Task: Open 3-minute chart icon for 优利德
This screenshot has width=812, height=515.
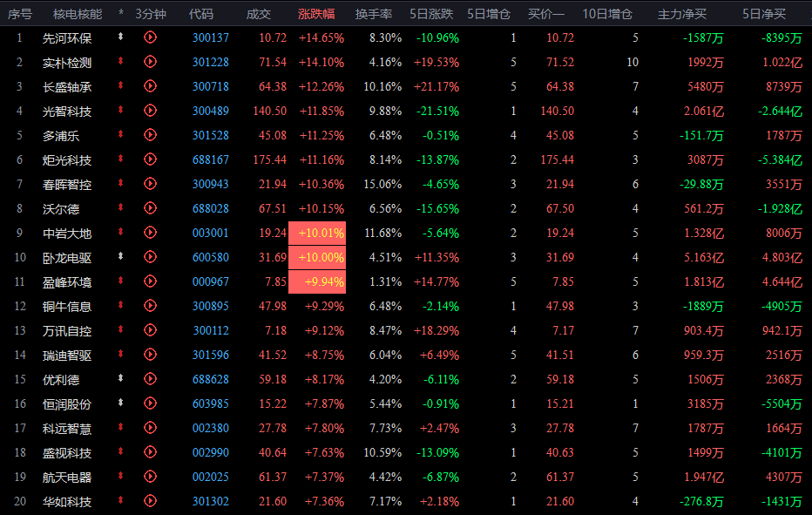Action: 150,379
